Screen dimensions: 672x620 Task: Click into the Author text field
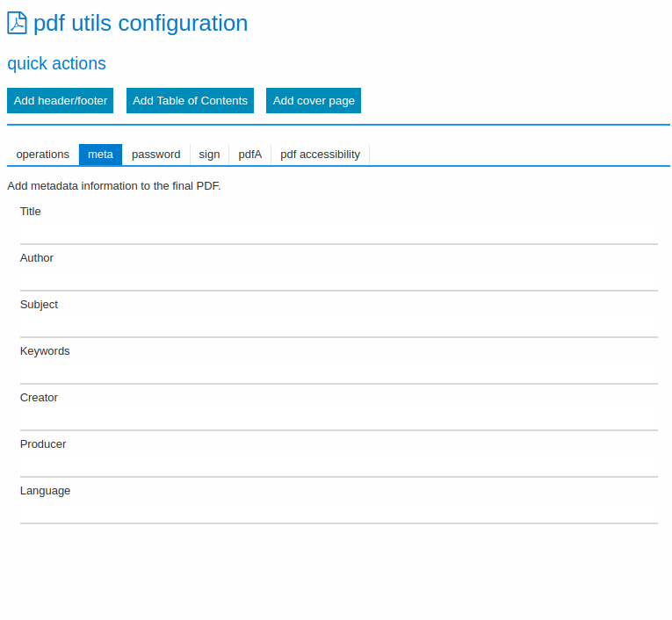coord(338,278)
